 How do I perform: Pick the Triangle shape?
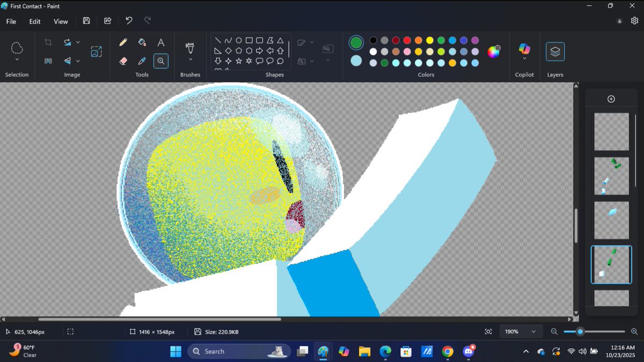280,40
